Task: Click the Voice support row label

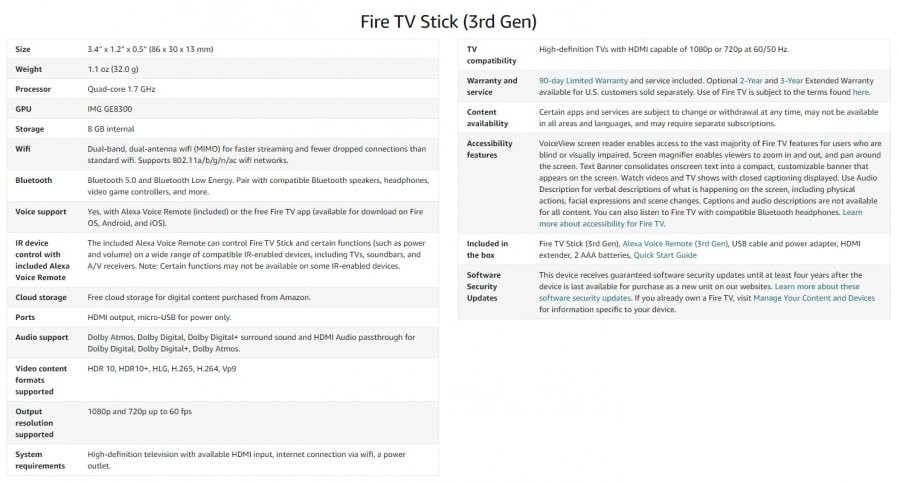Action: tap(41, 212)
